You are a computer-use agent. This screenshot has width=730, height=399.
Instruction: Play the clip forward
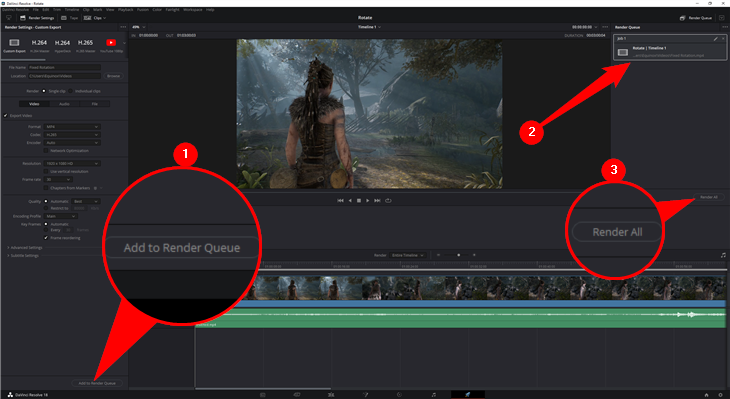click(x=367, y=201)
